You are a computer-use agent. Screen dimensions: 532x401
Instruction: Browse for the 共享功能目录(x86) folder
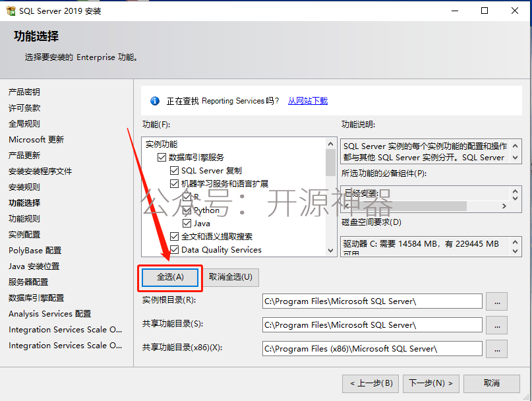click(x=496, y=349)
